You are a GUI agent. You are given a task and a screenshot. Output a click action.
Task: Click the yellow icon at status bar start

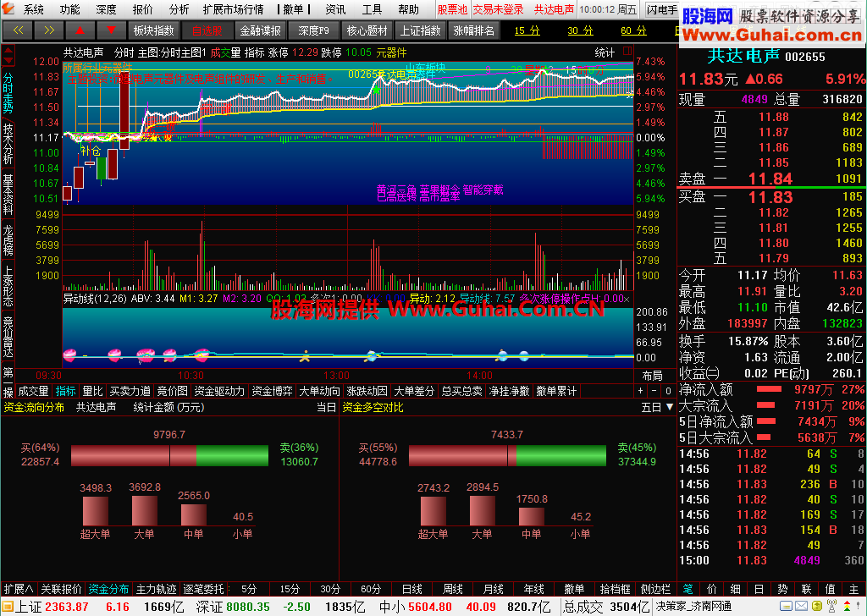pyautogui.click(x=7, y=607)
